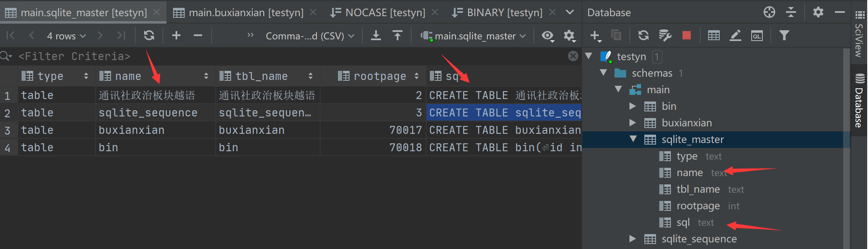The height and width of the screenshot is (249, 868).
Task: Collapse the sqlite_master tree node
Action: (x=633, y=139)
